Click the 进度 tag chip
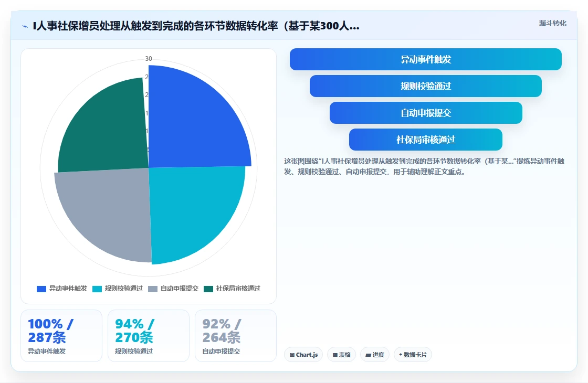The image size is (588, 383). point(375,355)
